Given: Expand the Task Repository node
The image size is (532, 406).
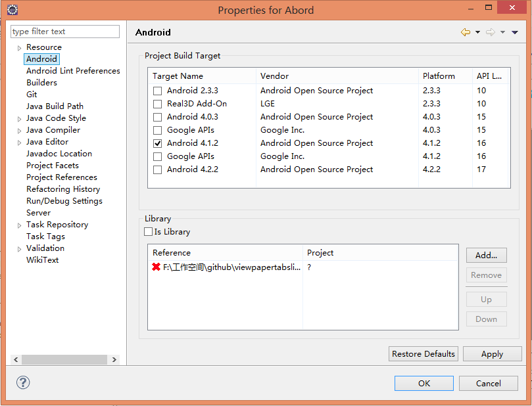Looking at the screenshot, I should tap(19, 225).
